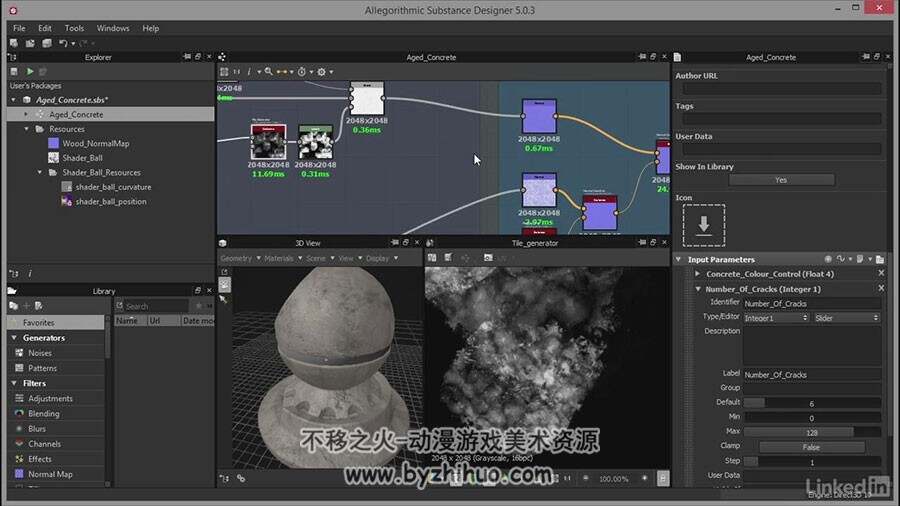Select Wood_NormalMap in Explorer
900x506 pixels.
[96, 143]
